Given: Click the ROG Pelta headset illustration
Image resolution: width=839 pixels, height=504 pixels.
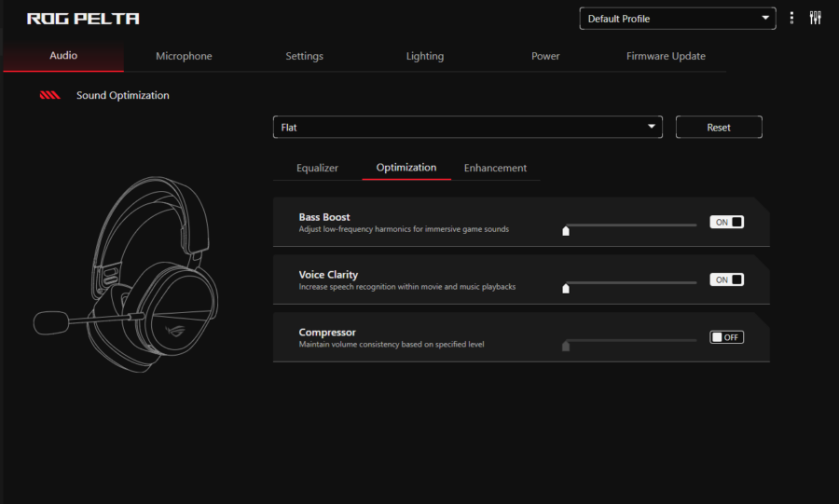Looking at the screenshot, I should (126, 274).
